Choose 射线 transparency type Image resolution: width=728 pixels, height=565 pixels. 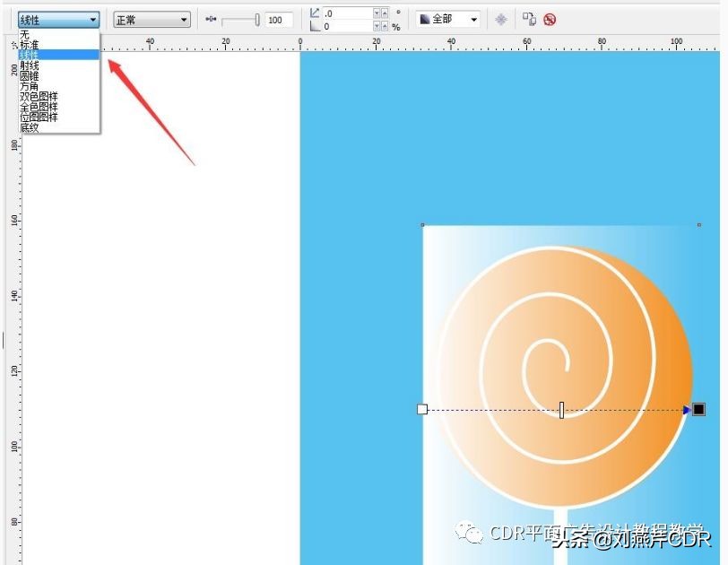58,65
